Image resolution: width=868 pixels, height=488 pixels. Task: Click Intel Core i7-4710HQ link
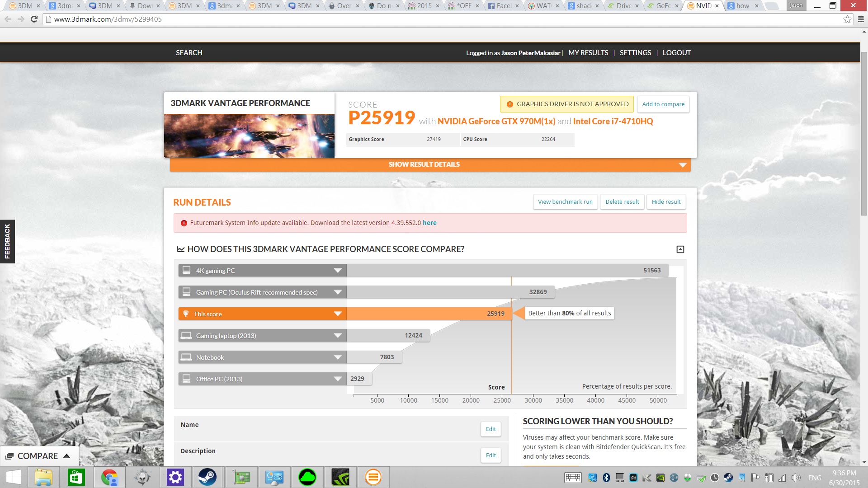613,121
